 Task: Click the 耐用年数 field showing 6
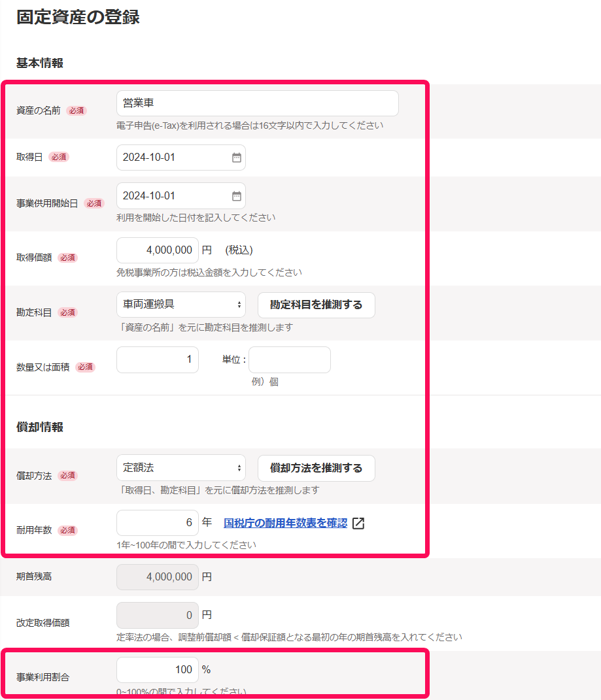158,523
